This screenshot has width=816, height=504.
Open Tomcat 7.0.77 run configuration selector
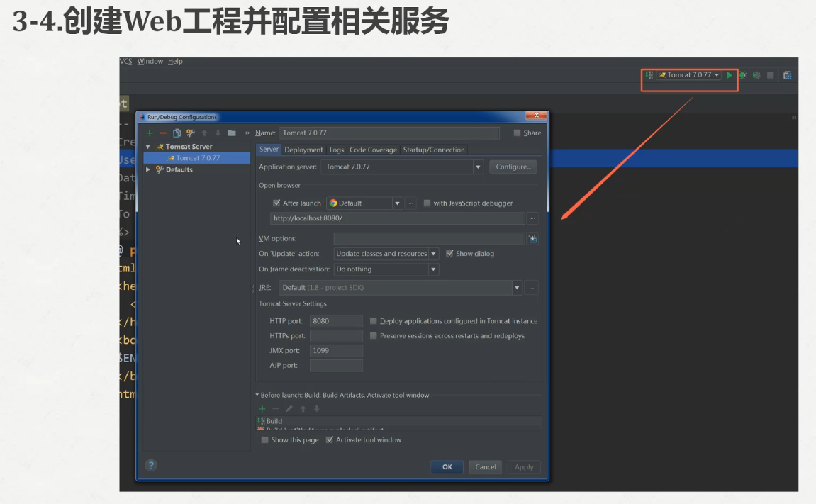pyautogui.click(x=689, y=75)
